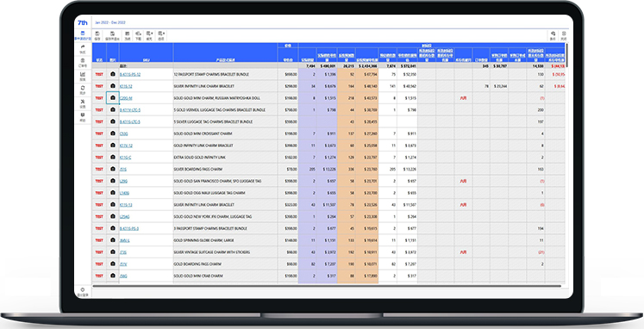
Task: Click the sync refresh icon in sidebar
Action: (x=83, y=90)
